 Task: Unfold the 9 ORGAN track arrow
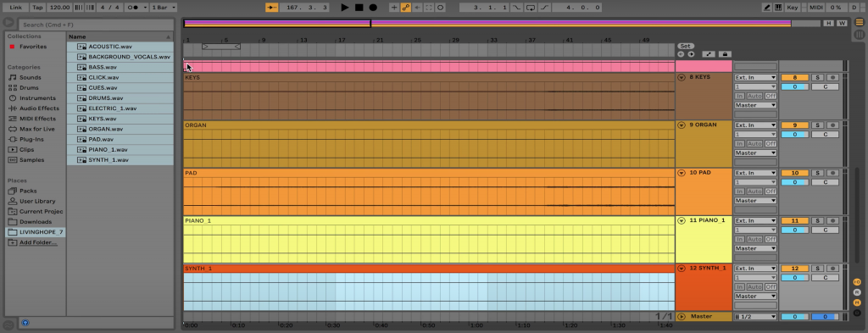(682, 125)
